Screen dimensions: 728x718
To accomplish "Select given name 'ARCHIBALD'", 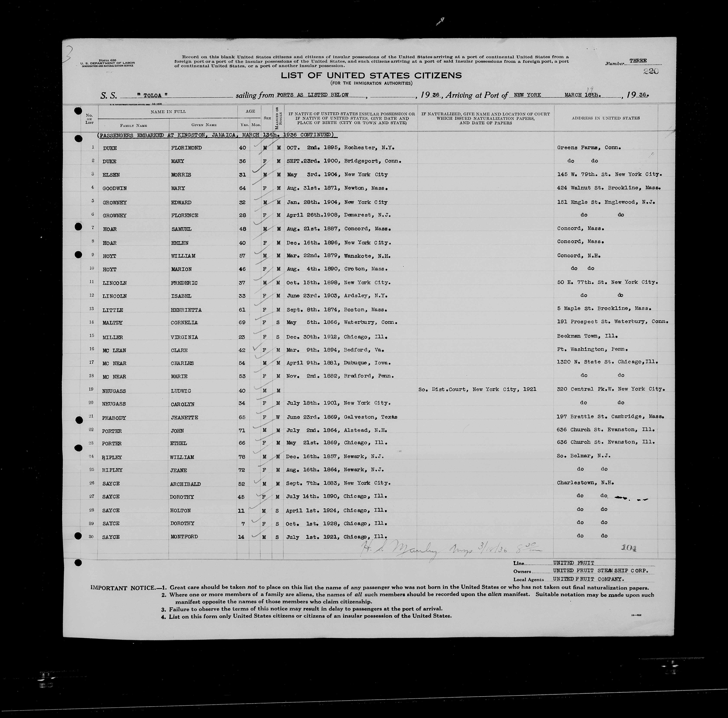I will click(x=185, y=484).
